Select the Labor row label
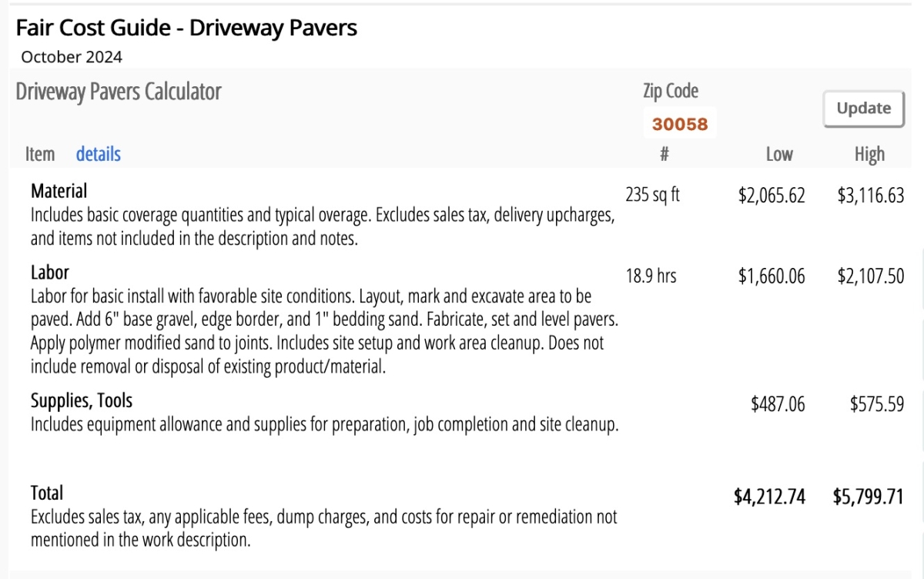The height and width of the screenshot is (579, 924). [50, 273]
